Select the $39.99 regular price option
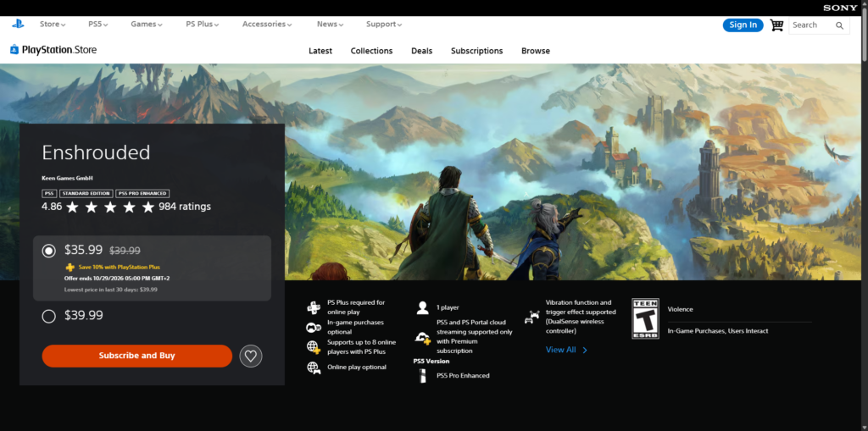The width and height of the screenshot is (868, 431). [48, 317]
